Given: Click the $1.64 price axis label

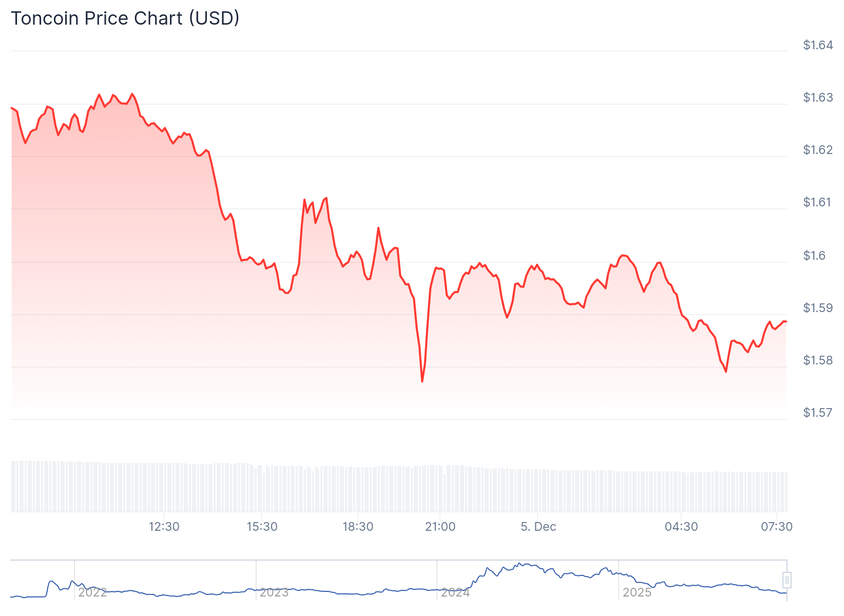Looking at the screenshot, I should click(818, 45).
